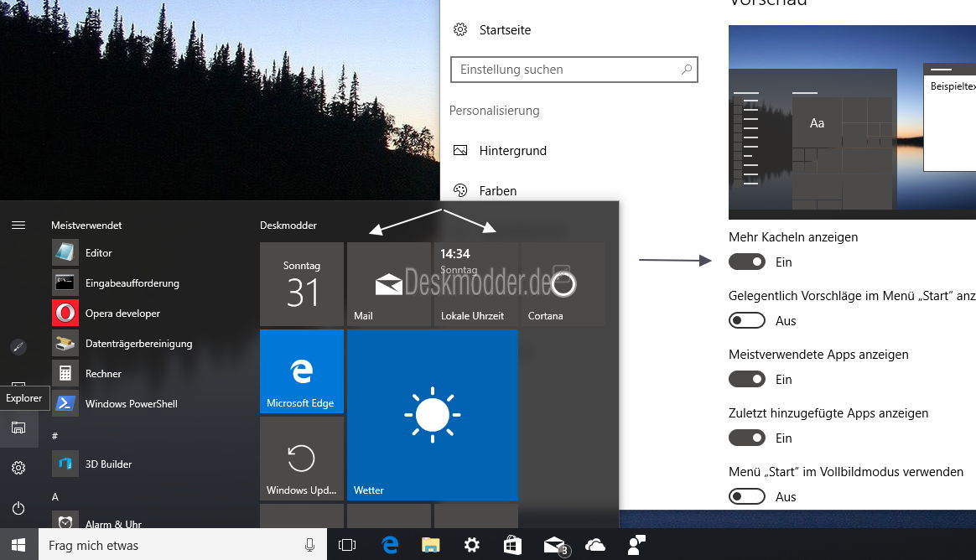976x560 pixels.
Task: Click the Deskmodder tile group header
Action: (288, 226)
